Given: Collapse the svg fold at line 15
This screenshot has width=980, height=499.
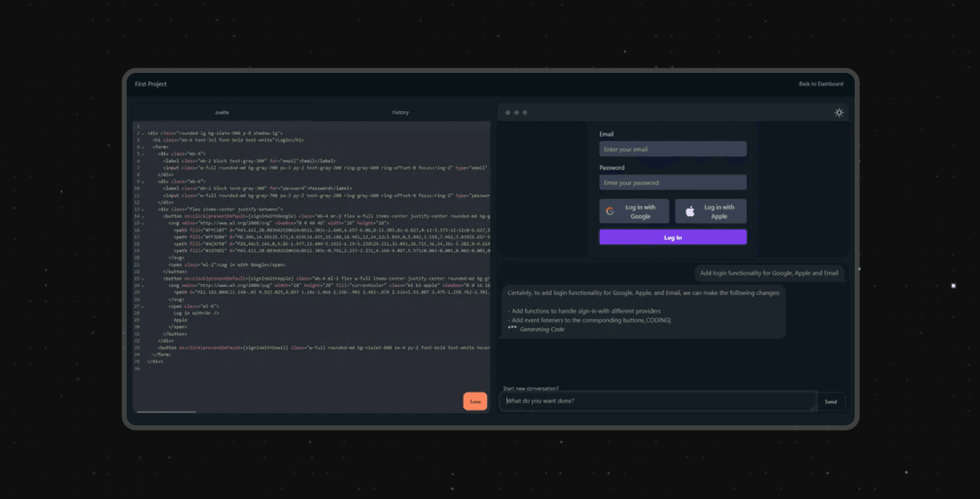Looking at the screenshot, I should 143,223.
